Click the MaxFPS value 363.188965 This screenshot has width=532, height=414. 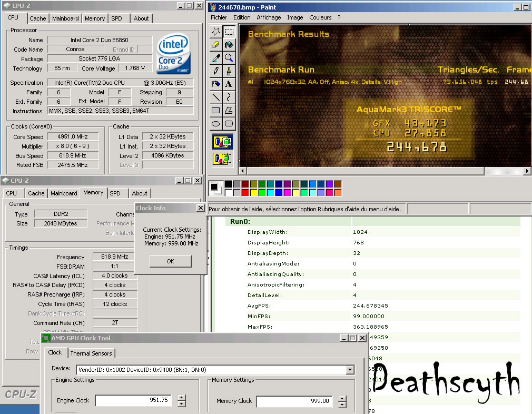370,327
